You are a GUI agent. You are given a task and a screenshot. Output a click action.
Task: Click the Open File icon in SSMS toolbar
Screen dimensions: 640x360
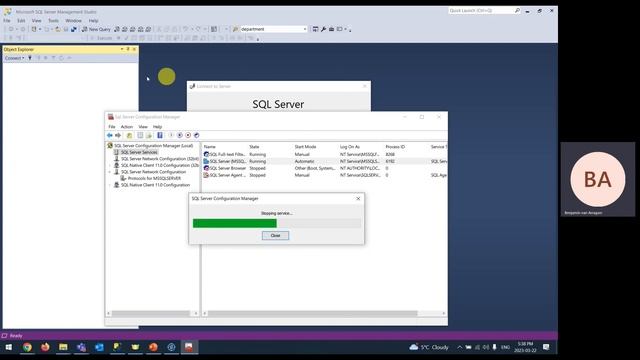pos(58,29)
